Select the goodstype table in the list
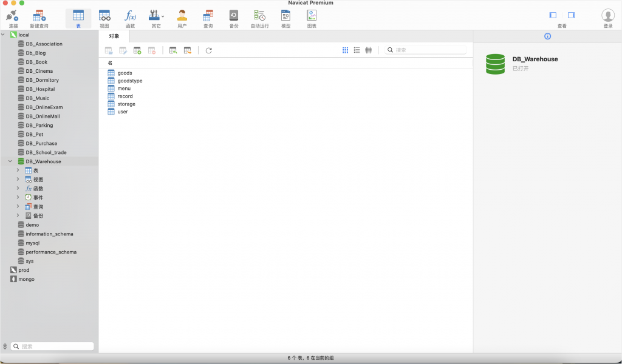This screenshot has height=364, width=622. (129, 81)
